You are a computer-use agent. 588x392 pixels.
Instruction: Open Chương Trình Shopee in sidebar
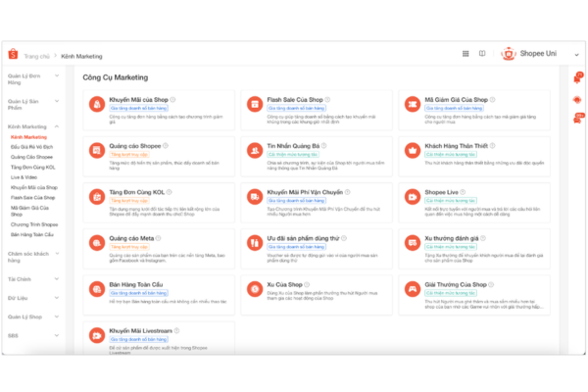pos(34,224)
